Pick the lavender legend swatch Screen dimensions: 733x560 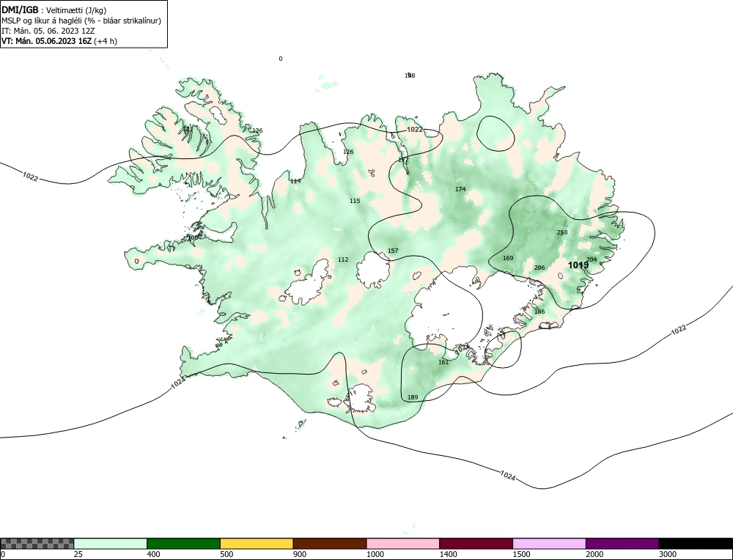pos(549,543)
